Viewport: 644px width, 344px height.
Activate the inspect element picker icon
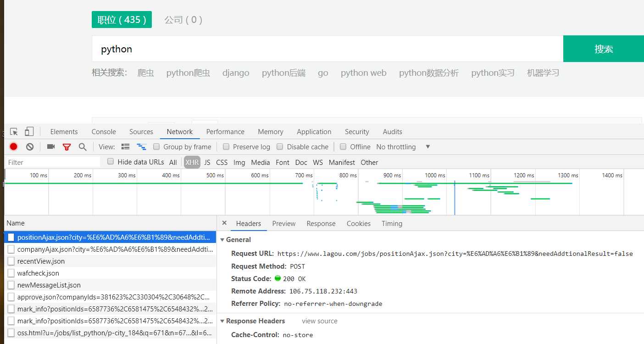(14, 132)
